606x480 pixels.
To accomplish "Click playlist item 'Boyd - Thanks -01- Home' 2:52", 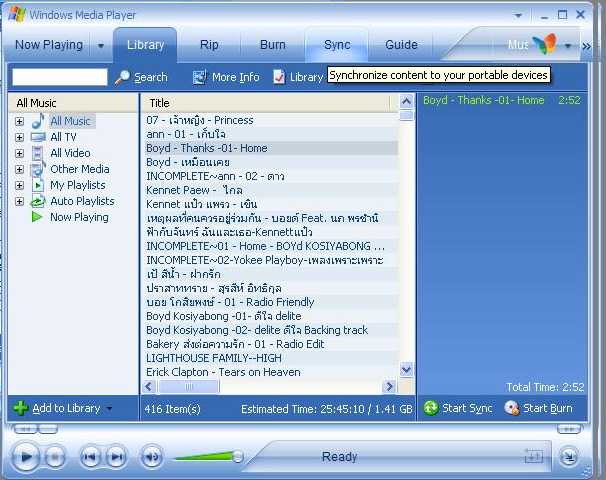I will (502, 100).
